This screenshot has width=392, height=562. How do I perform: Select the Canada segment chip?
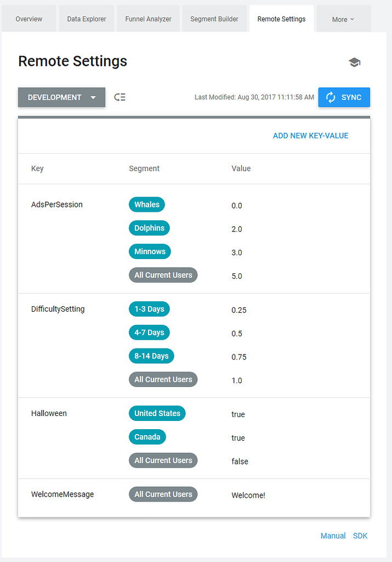point(147,437)
